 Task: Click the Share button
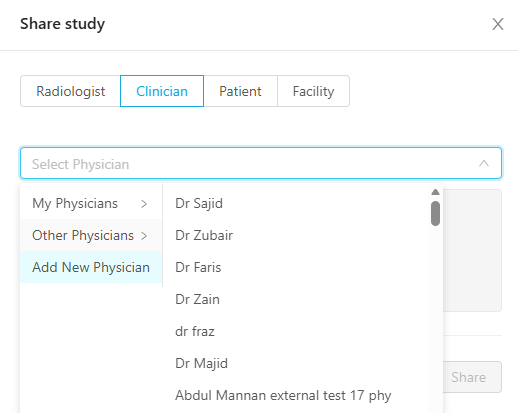tap(472, 377)
